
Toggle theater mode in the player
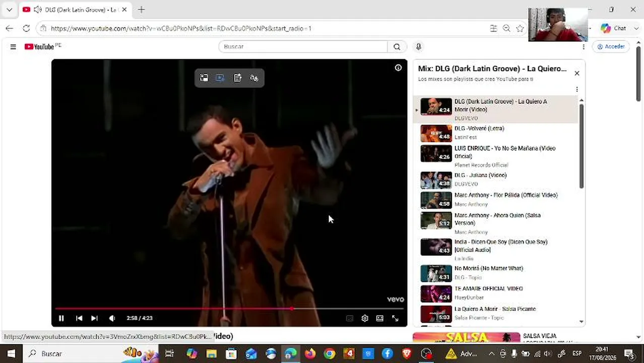[x=380, y=318]
